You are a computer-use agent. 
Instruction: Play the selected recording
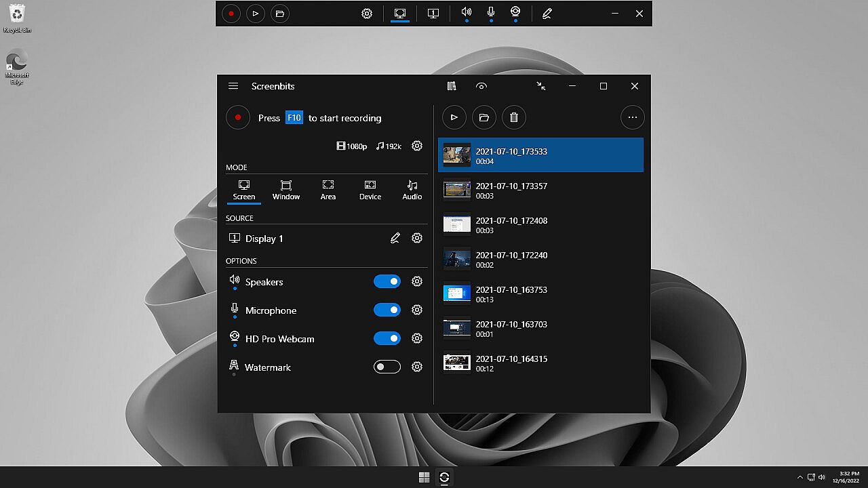point(454,117)
